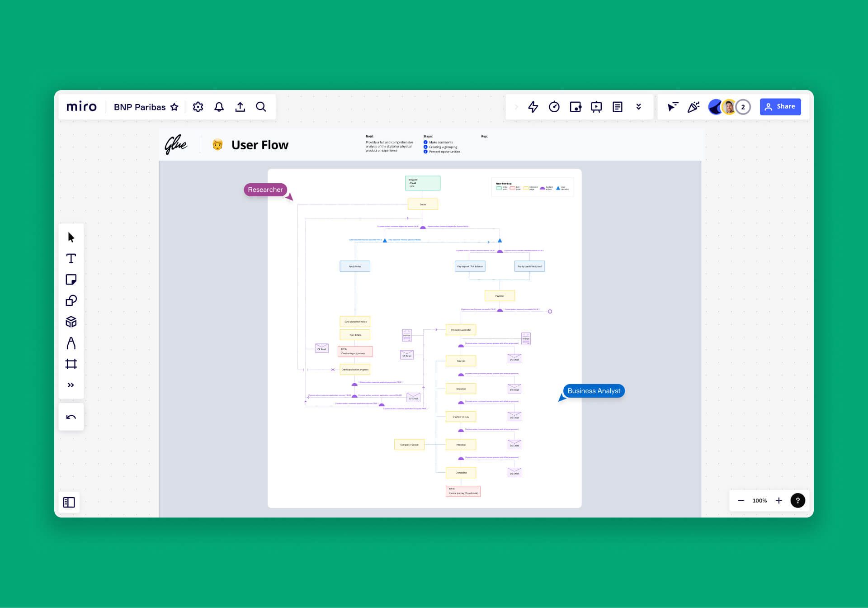
Task: Select the Pen drawing tool
Action: point(71,343)
